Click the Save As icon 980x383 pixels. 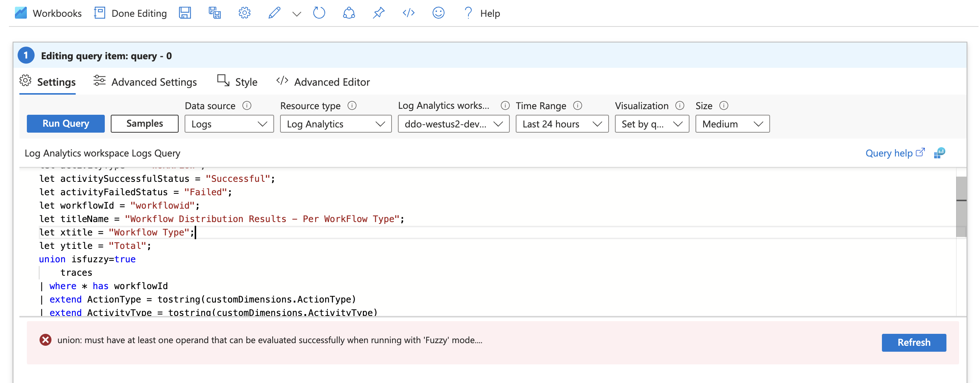pos(214,13)
